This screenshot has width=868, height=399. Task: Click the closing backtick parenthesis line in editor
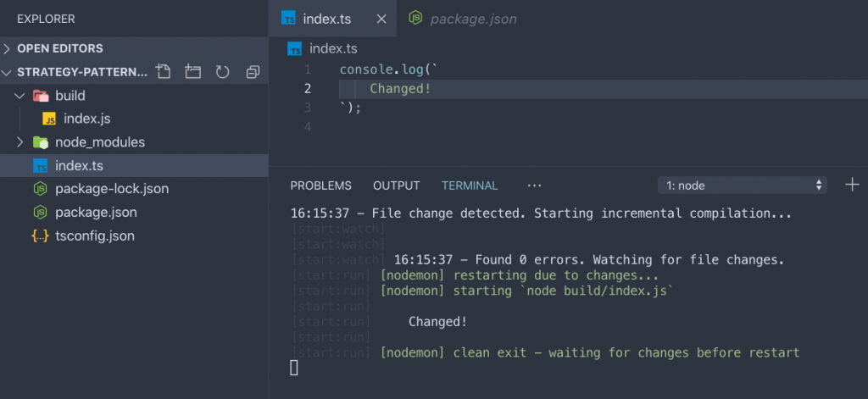click(350, 108)
